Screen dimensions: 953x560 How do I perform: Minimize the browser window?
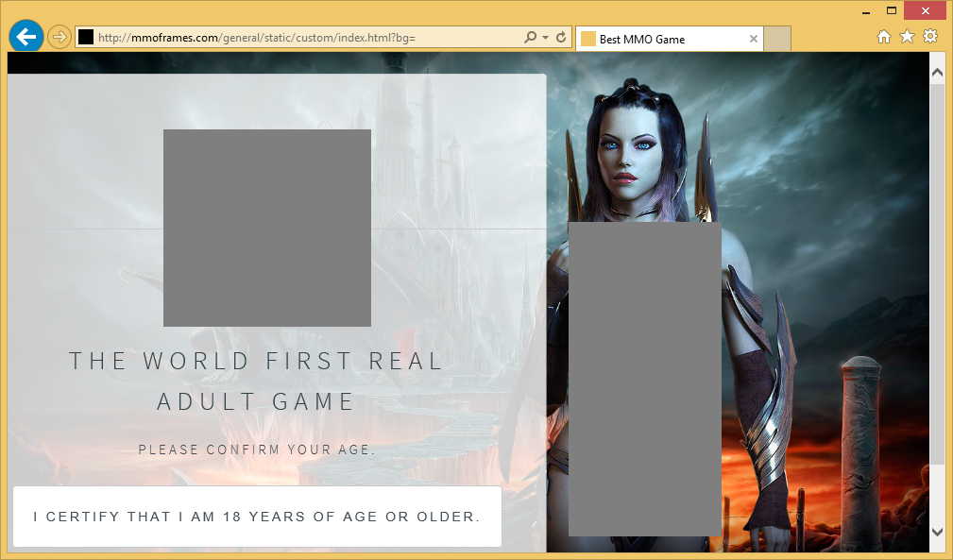(865, 10)
